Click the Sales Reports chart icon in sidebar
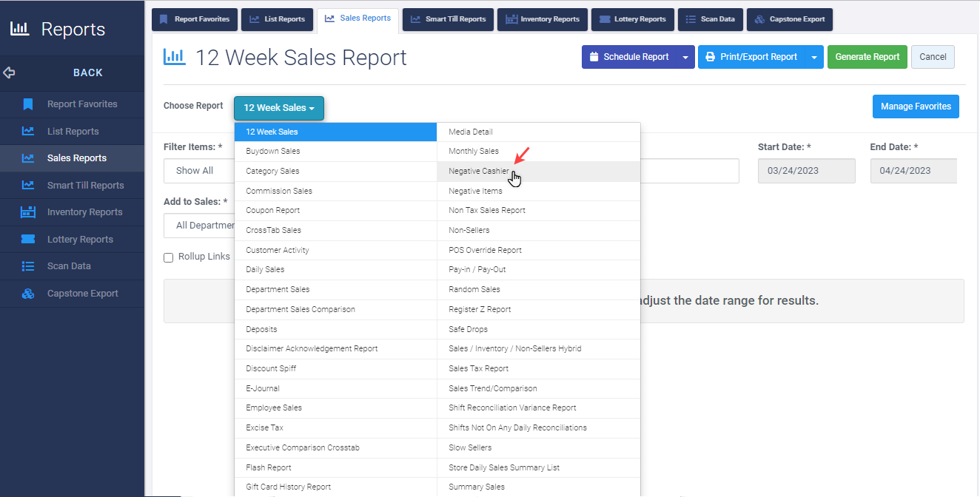This screenshot has height=497, width=980. coord(28,158)
